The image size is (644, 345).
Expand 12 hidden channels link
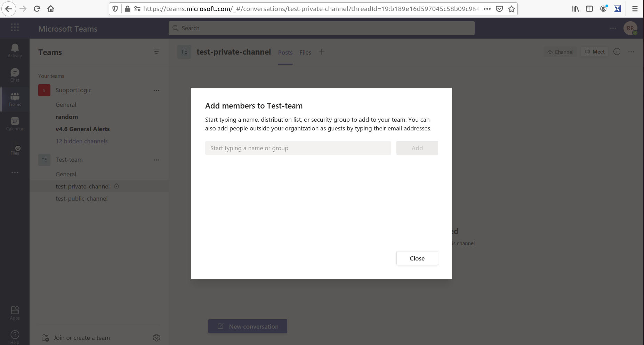click(x=82, y=141)
